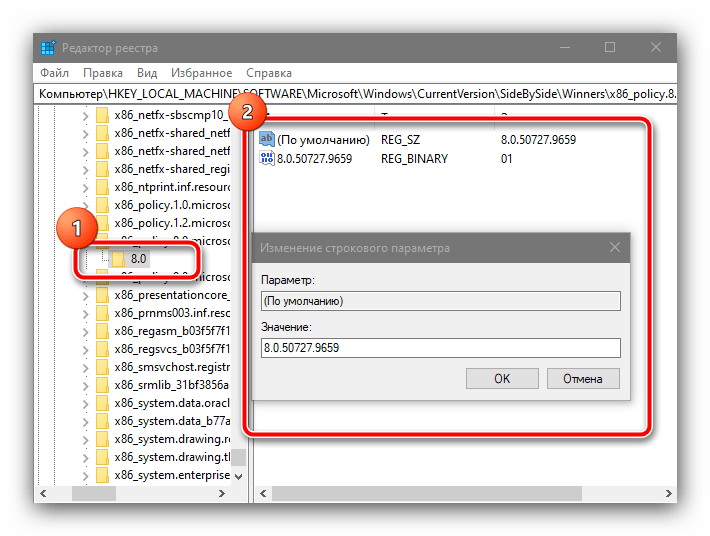Select folder icon of x86_regasm_b03f5f7f1 key
The height and width of the screenshot is (536, 710).
pyautogui.click(x=102, y=331)
